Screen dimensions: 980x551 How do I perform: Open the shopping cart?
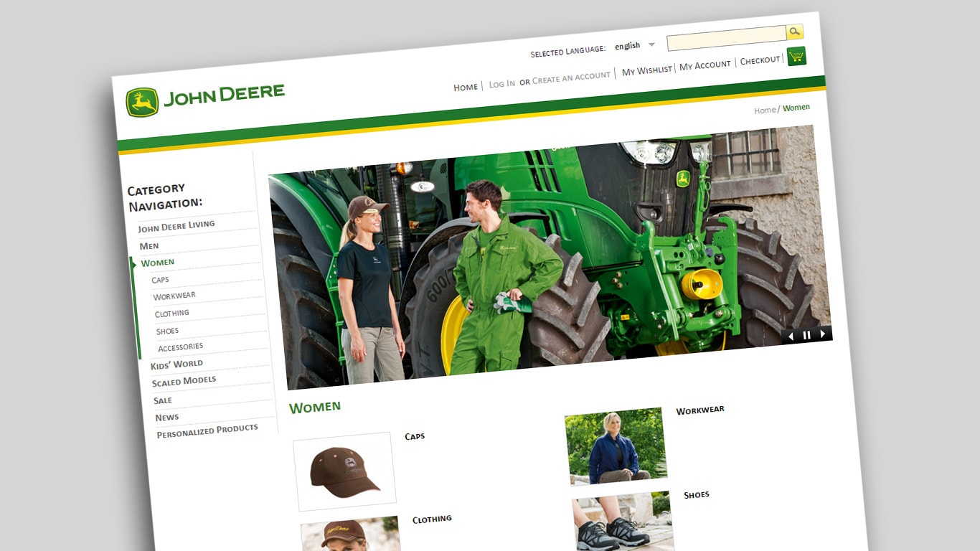coord(797,57)
